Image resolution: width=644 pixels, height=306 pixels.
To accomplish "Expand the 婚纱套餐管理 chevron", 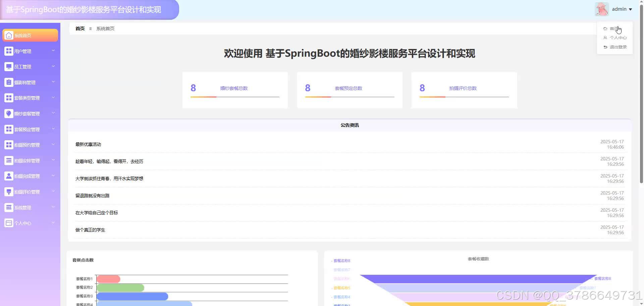I will click(x=53, y=113).
